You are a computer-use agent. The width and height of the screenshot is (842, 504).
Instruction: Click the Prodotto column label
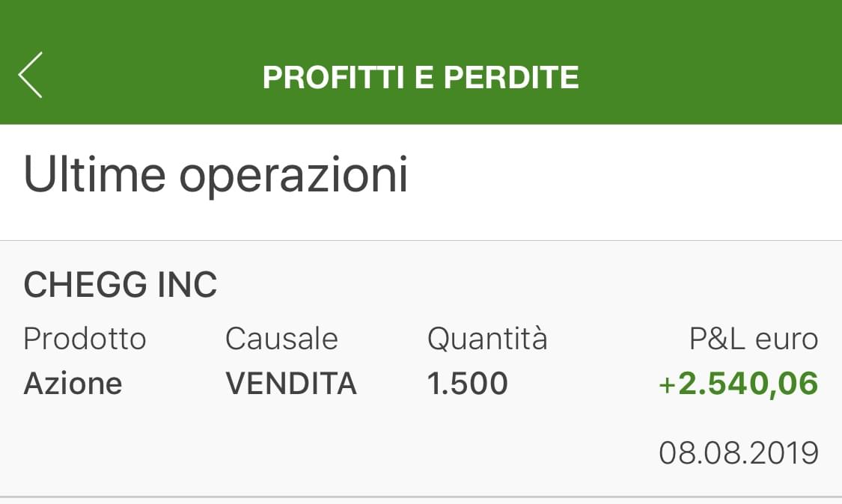click(85, 339)
